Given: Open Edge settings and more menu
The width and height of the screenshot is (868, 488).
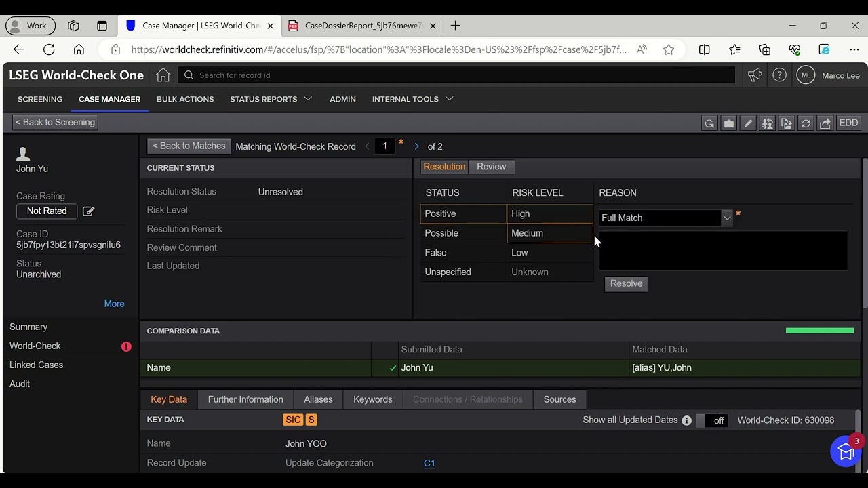Looking at the screenshot, I should pyautogui.click(x=854, y=49).
